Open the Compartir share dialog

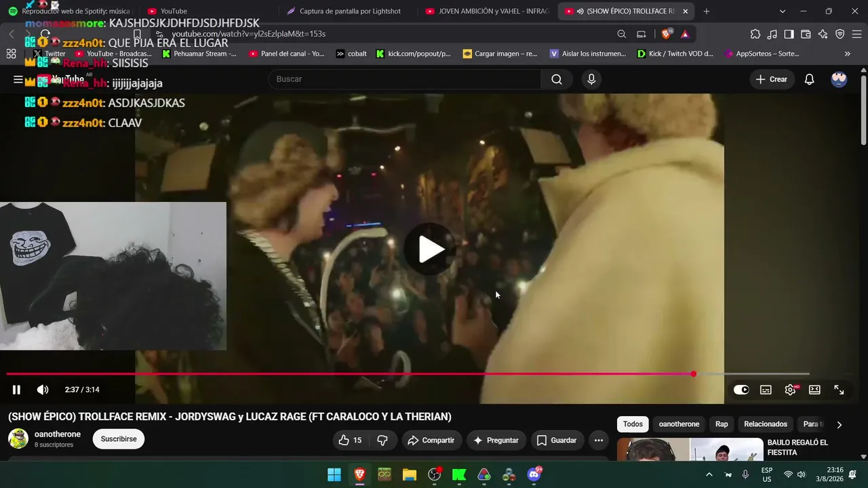click(x=431, y=441)
